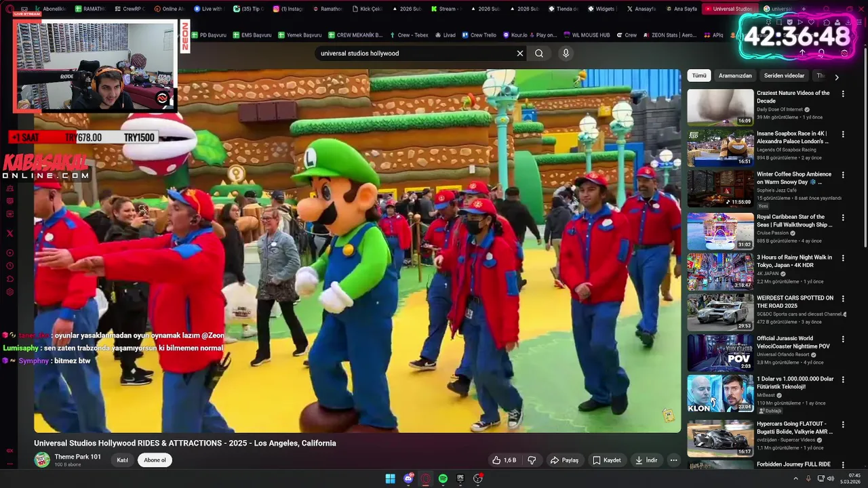Open options for Official Jurassic World video

pyautogui.click(x=843, y=340)
